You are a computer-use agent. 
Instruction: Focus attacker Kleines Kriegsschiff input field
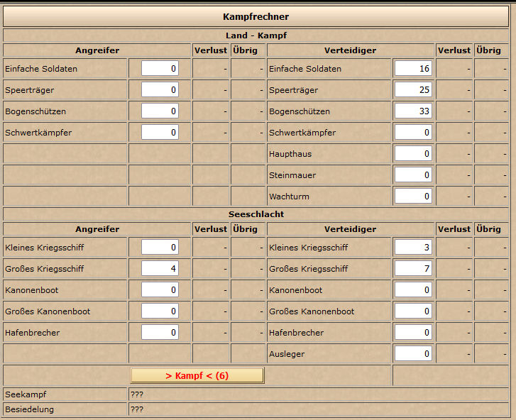(x=160, y=248)
